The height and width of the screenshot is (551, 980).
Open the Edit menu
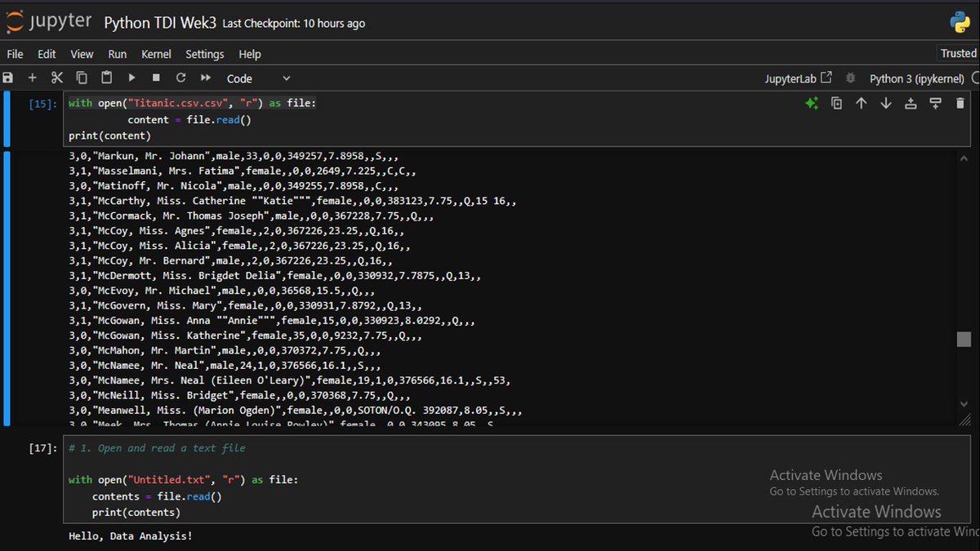point(47,54)
